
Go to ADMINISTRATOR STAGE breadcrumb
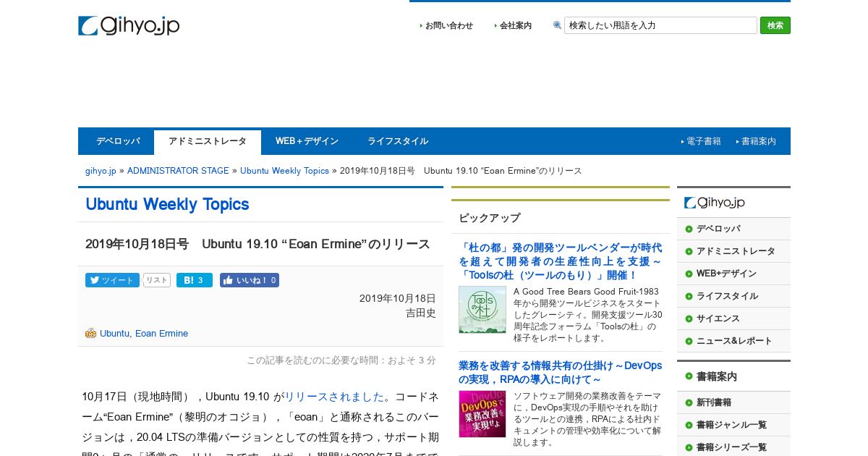(178, 171)
